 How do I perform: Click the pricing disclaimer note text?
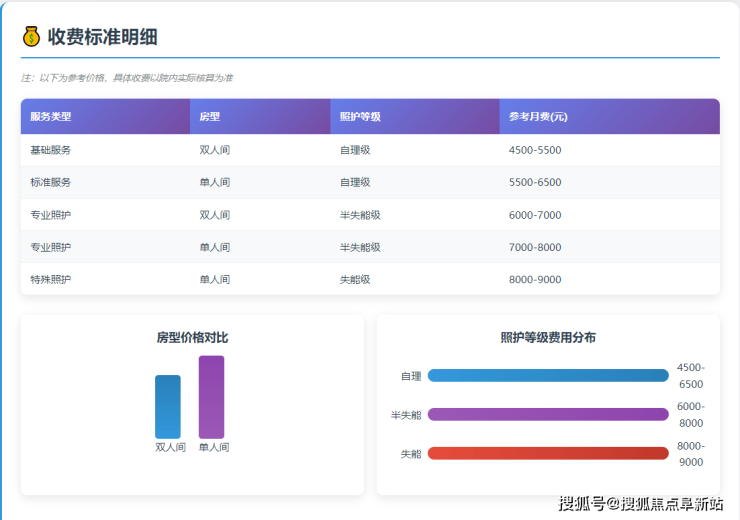pyautogui.click(x=127, y=78)
